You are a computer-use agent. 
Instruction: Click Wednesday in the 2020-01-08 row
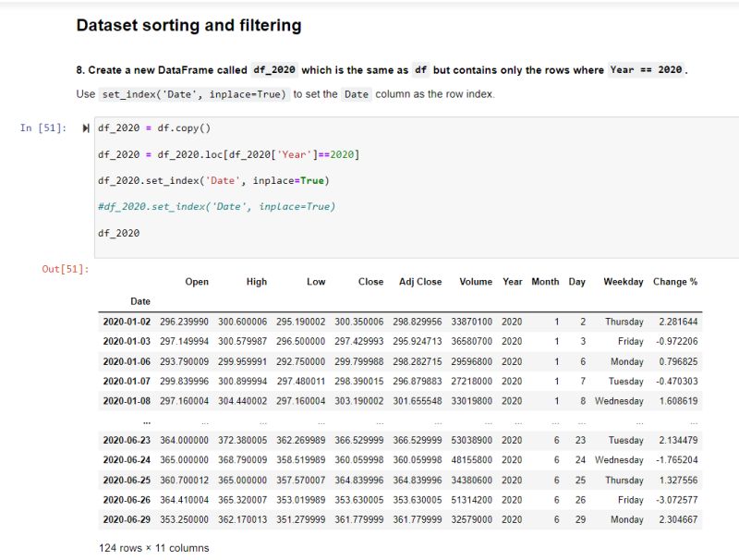[x=619, y=401]
